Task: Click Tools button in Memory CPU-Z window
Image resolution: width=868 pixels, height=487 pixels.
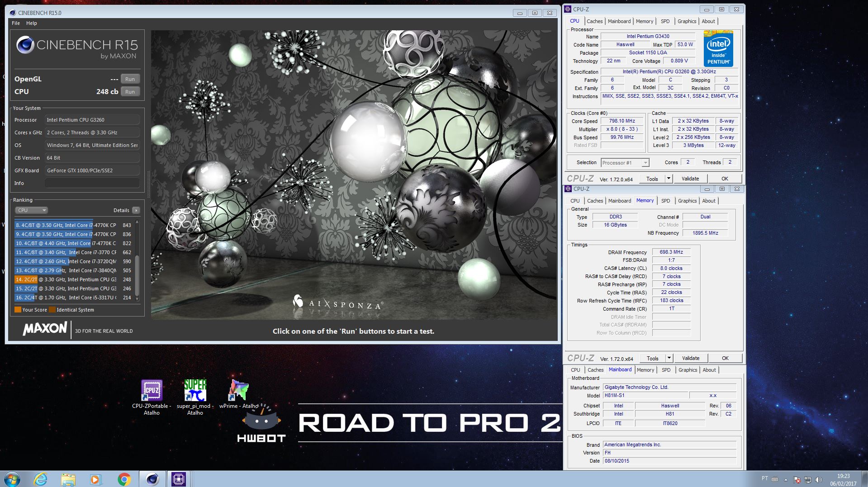Action: pos(652,358)
